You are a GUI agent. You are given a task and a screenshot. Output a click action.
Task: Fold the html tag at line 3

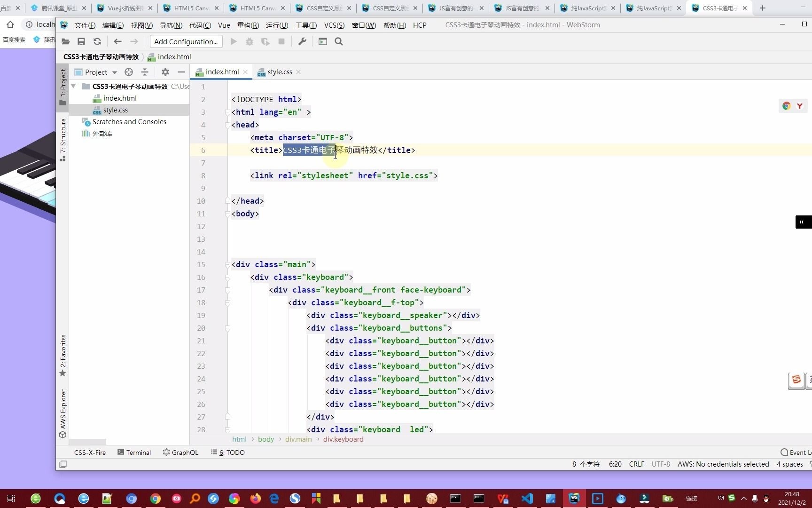tap(227, 112)
